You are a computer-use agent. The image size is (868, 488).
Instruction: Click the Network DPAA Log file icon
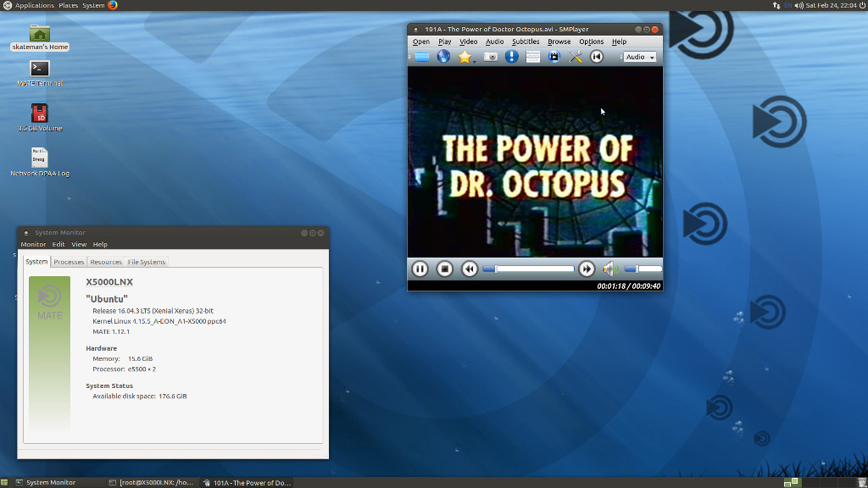(x=40, y=162)
